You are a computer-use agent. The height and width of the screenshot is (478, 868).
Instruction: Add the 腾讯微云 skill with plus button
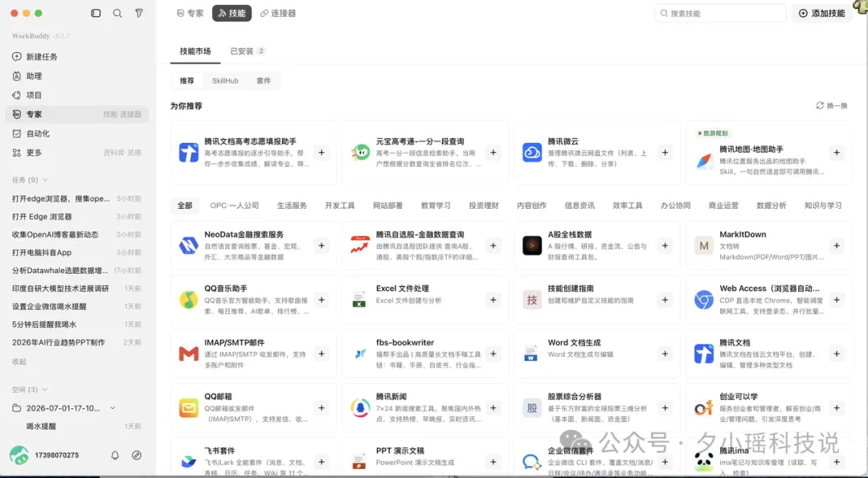point(665,152)
